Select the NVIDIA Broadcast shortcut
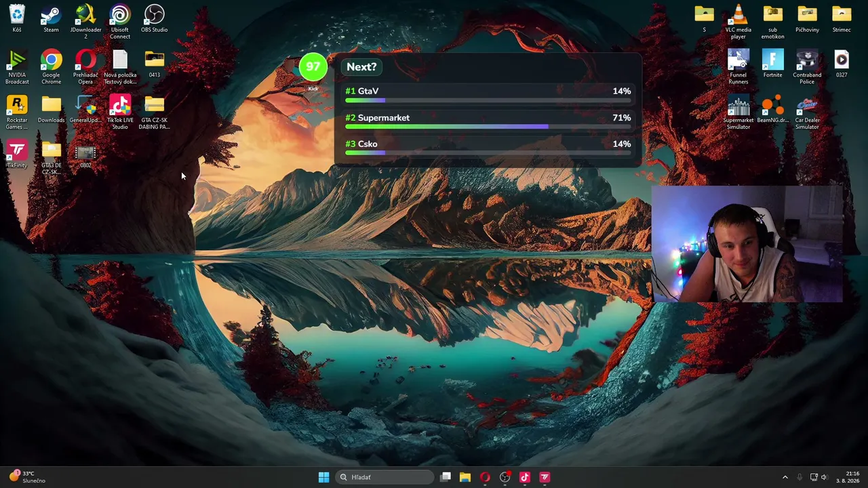This screenshot has height=488, width=868. coord(17,67)
